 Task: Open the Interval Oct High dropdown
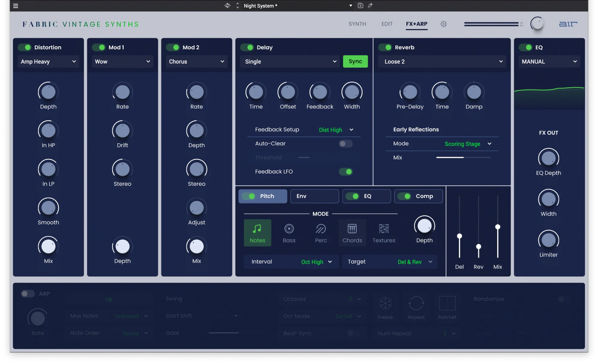(292, 261)
